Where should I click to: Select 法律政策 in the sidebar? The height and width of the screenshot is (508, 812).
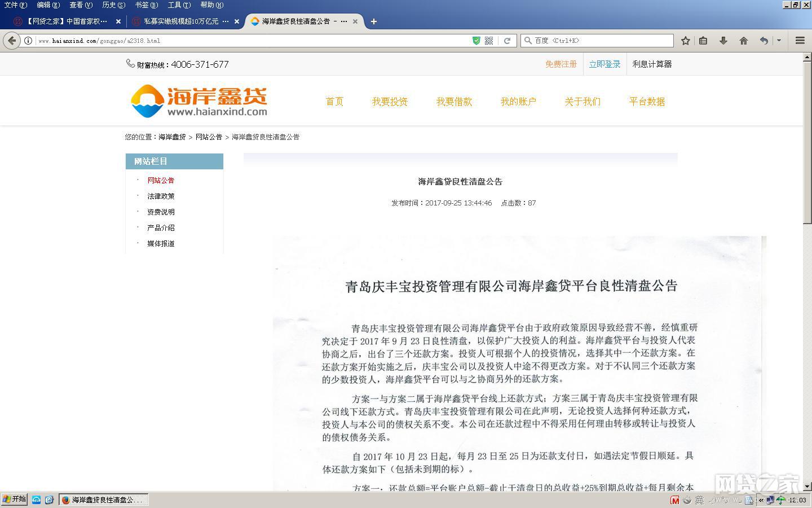pos(161,196)
